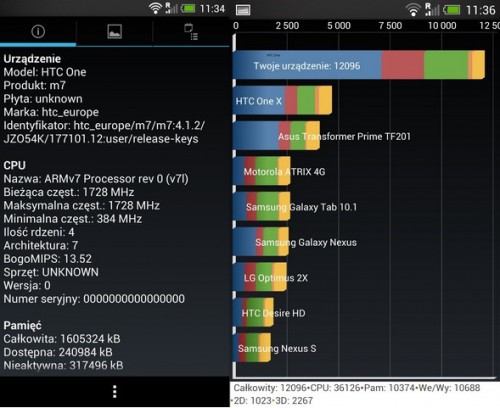Open the three-dot overflow menu
This screenshot has height=408, width=500.
115,392
